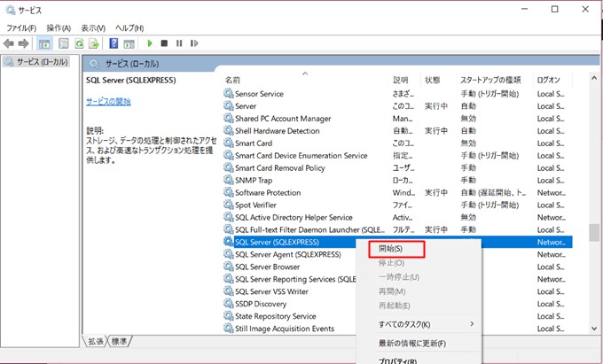The image size is (603, 364).
Task: Click the gear icon beside Smart Card Removal Policy
Action: click(x=229, y=167)
